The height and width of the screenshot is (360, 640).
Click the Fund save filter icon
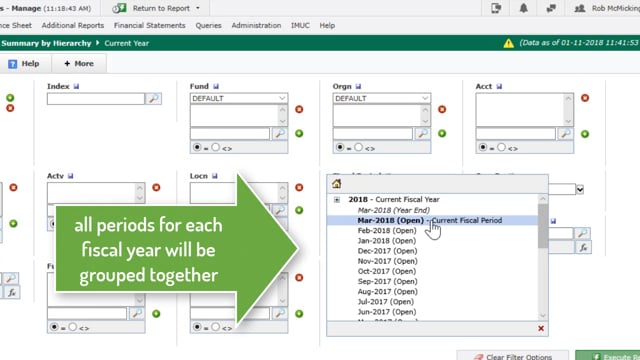click(216, 87)
